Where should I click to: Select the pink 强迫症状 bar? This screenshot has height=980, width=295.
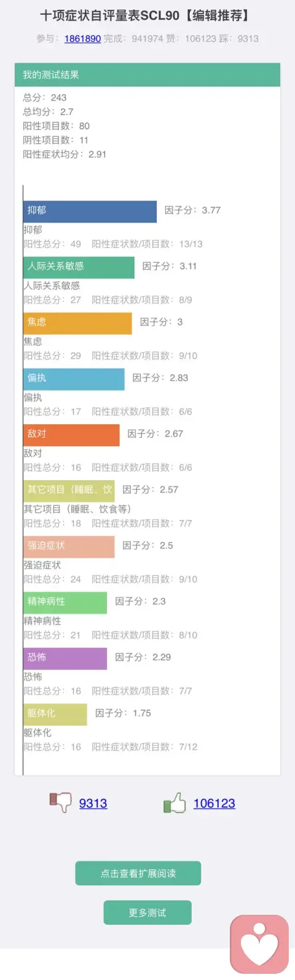69,547
